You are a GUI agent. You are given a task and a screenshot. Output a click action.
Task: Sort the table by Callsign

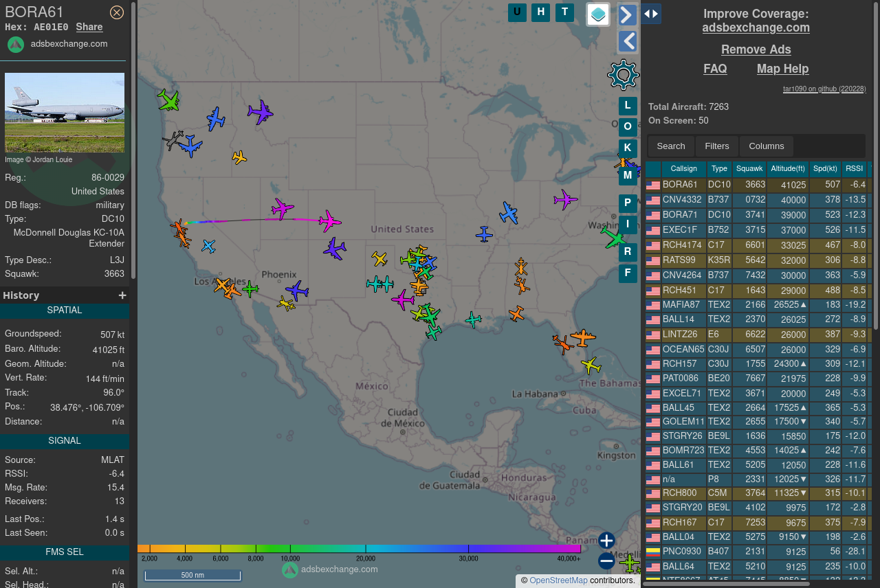pos(684,169)
